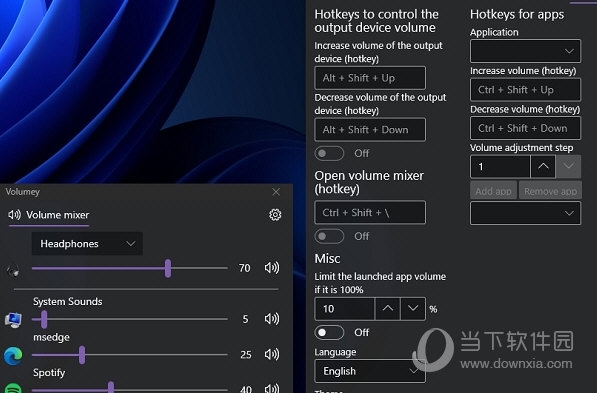Close the Volumey window
This screenshot has width=597, height=393.
[x=276, y=192]
